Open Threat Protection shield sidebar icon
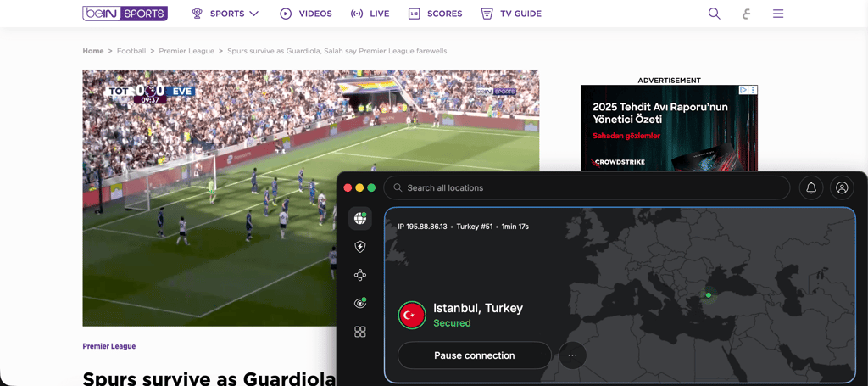The width and height of the screenshot is (868, 386). click(359, 246)
